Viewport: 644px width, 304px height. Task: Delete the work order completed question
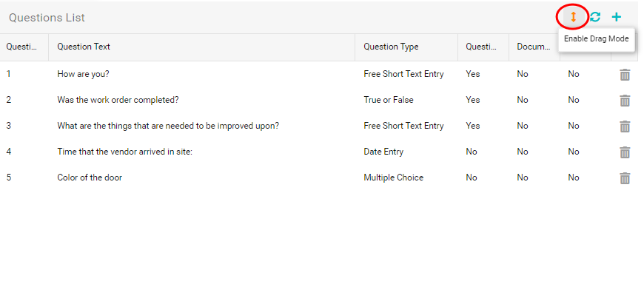[625, 101]
